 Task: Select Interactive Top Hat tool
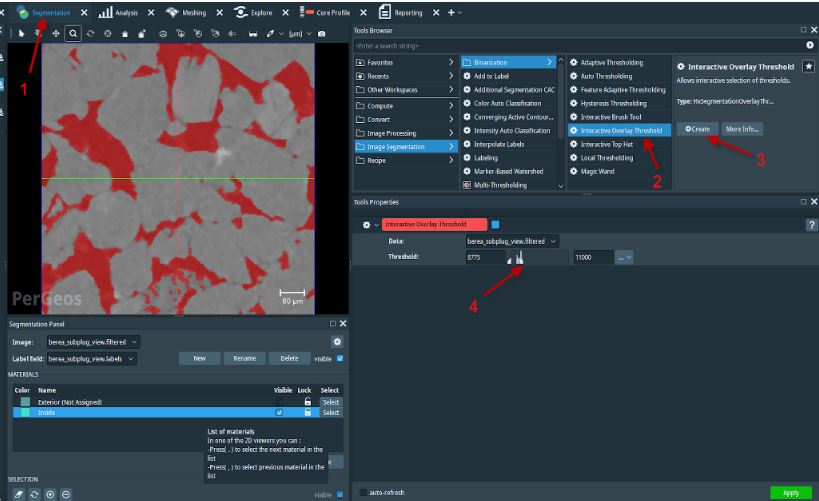point(606,144)
